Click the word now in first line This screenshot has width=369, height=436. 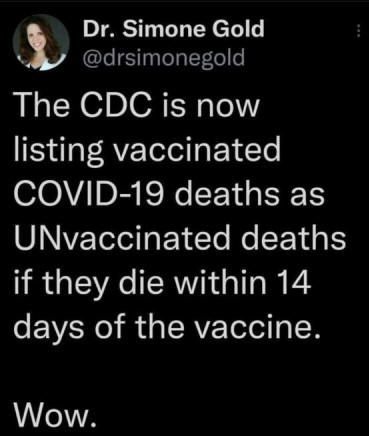227,108
